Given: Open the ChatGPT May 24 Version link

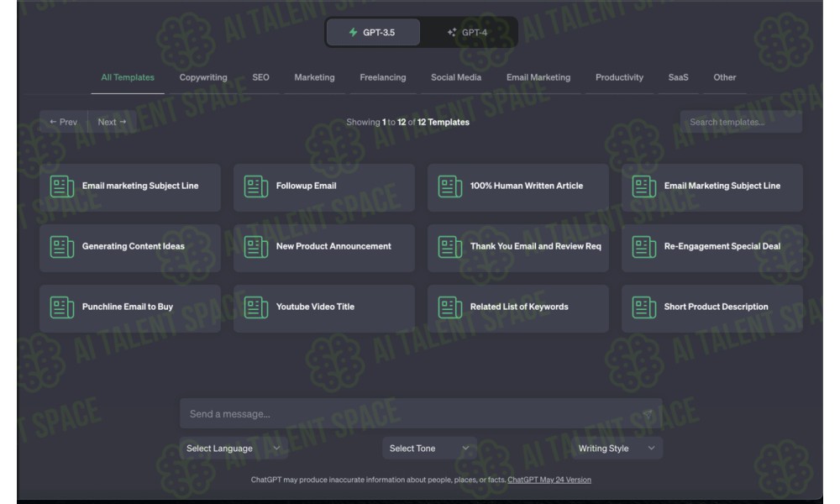Looking at the screenshot, I should click(x=549, y=480).
